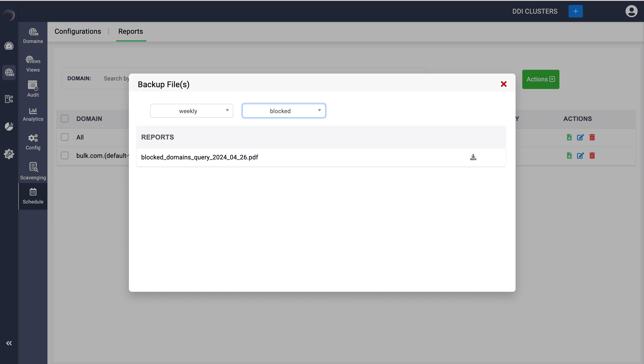Tick the select-all checkbox beside DOMAIN

tap(65, 119)
